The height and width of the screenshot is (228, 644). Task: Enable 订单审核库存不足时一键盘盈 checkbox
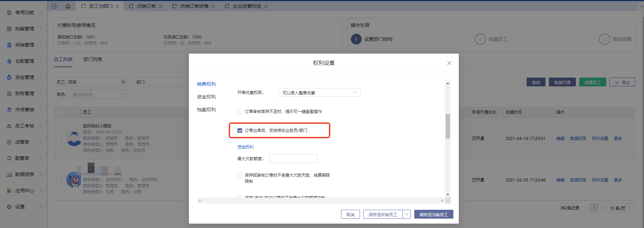[240, 112]
